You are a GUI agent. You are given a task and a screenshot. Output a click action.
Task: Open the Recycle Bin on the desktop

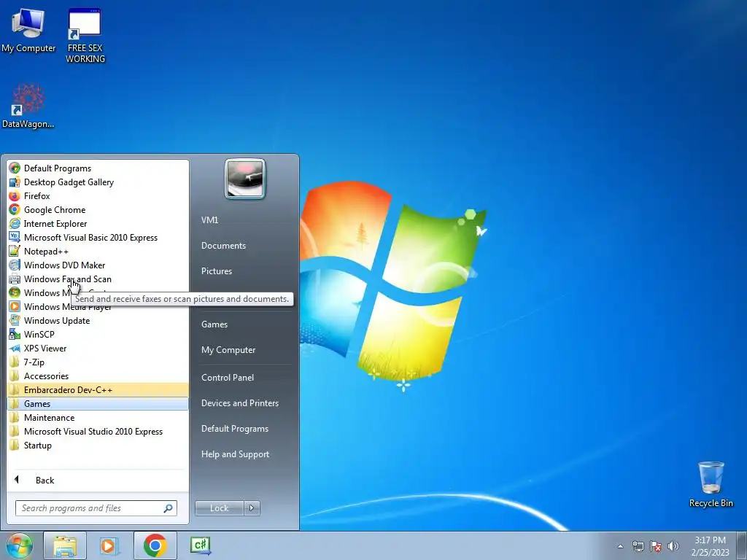pos(711,484)
